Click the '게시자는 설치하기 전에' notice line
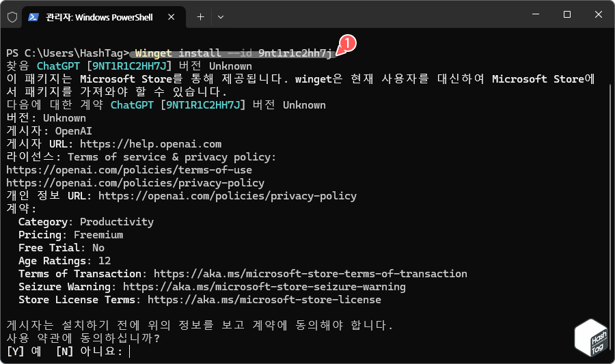The width and height of the screenshot is (615, 364). (200, 325)
